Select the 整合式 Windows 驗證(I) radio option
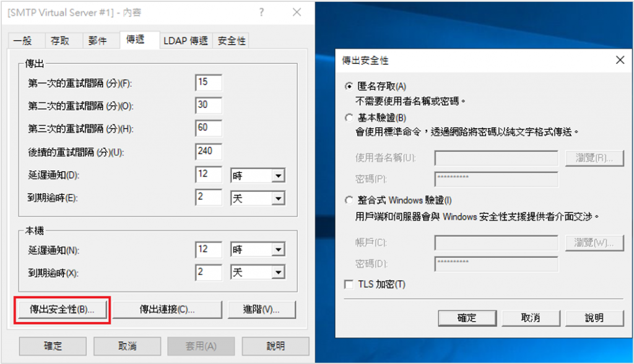Image resolution: width=634 pixels, height=364 pixels. click(349, 200)
